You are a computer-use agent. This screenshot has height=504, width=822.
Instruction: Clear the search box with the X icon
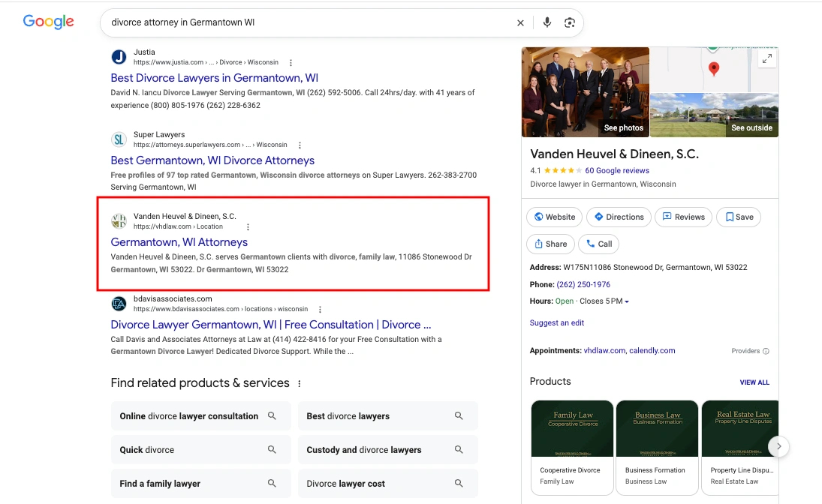coord(520,23)
